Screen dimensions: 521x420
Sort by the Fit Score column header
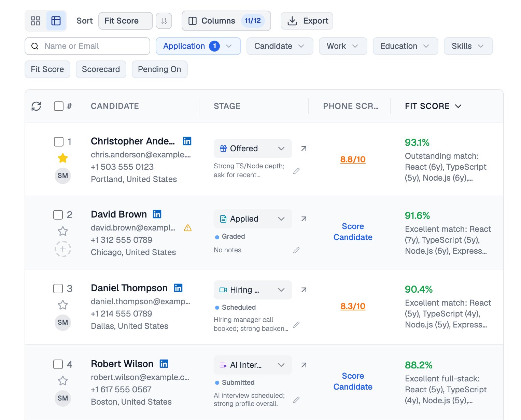(433, 106)
